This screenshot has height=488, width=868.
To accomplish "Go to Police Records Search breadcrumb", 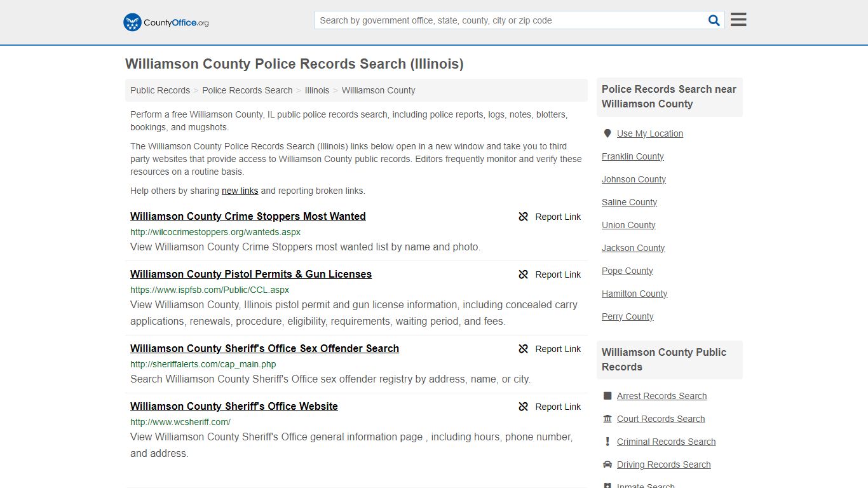I will tap(247, 90).
